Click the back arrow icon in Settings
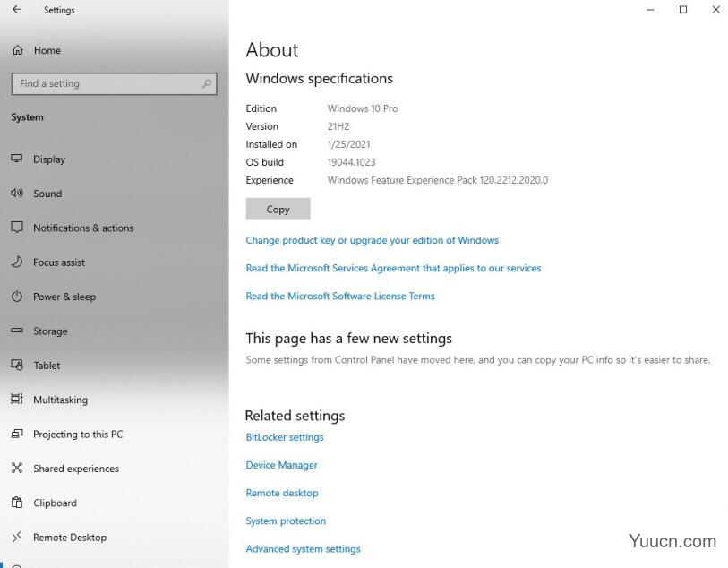 [x=17, y=9]
